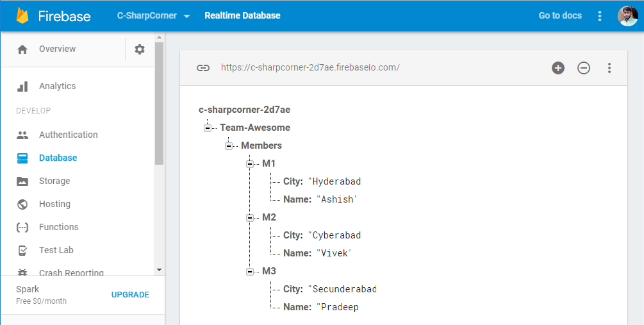Select the M3 node label
The image size is (644, 325).
[269, 271]
